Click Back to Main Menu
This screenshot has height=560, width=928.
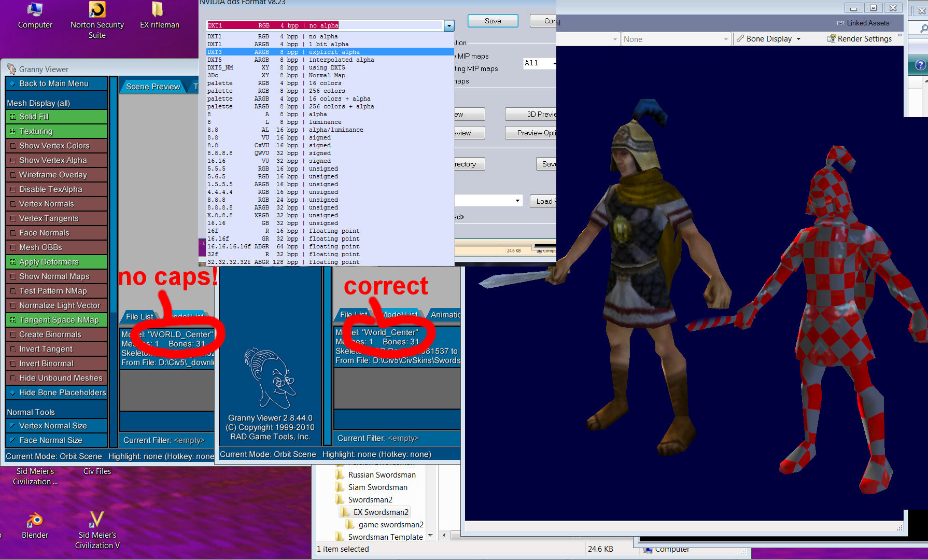coord(56,83)
